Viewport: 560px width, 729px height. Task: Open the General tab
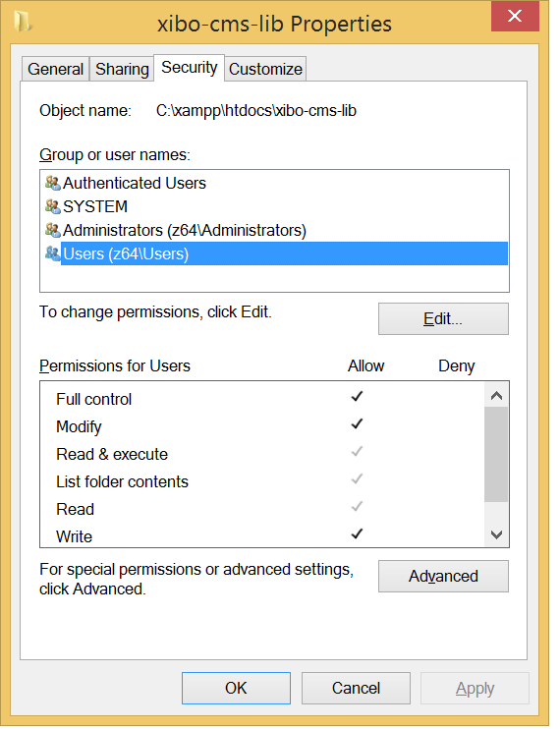[x=55, y=70]
